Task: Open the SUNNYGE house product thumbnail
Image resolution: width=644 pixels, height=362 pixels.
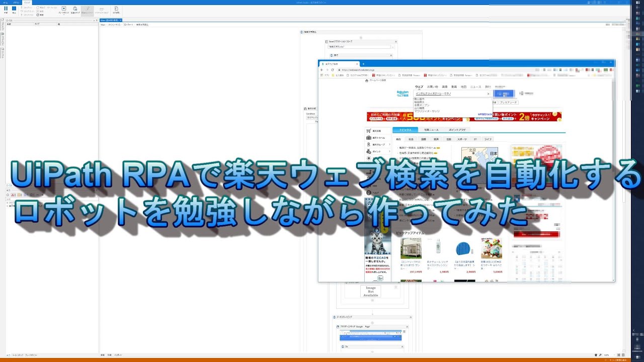Action: [x=411, y=248]
